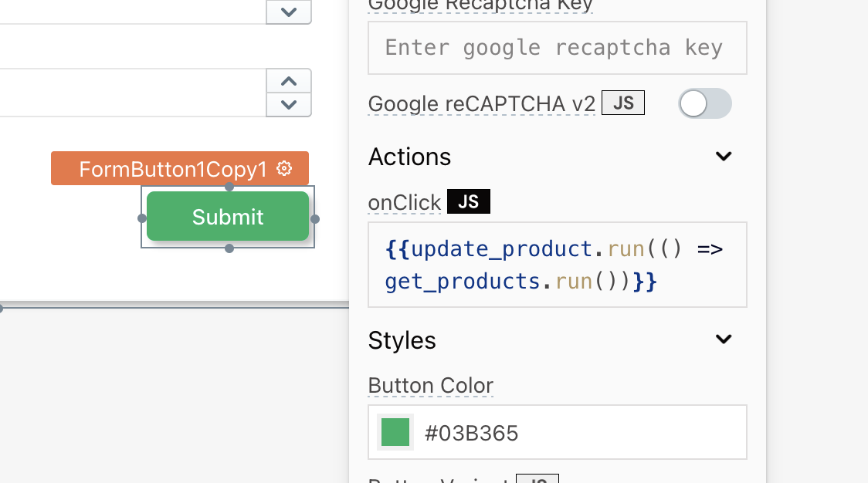Collapse the Actions section
The image size is (868, 483).
click(724, 156)
